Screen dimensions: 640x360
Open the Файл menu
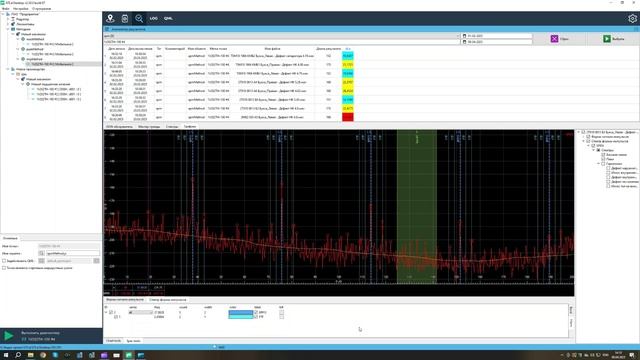pyautogui.click(x=6, y=8)
